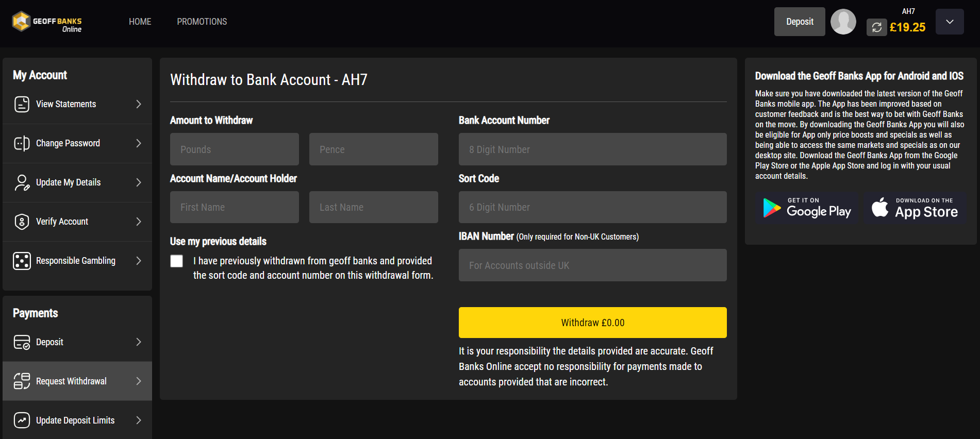Focus the IBAN Number field
Viewport: 980px width, 439px height.
point(593,265)
